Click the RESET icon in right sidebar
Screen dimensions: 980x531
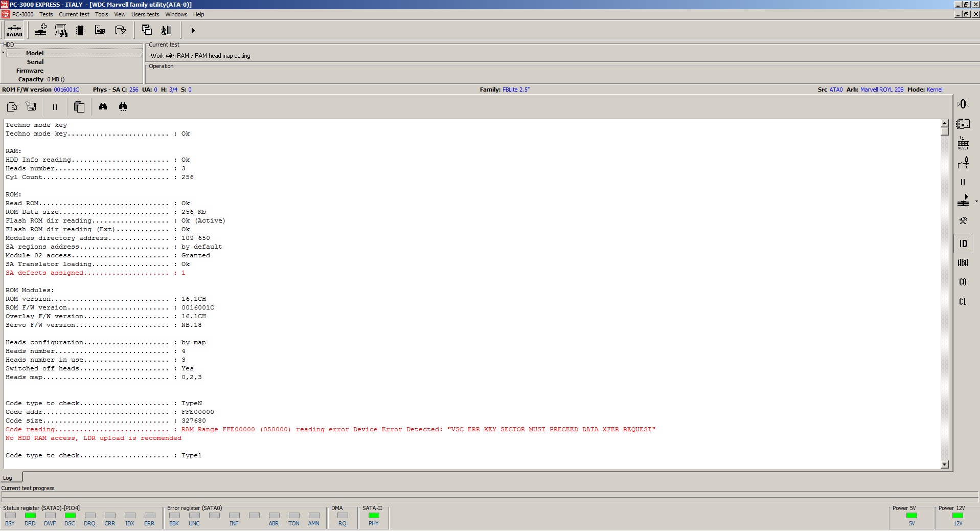(963, 143)
